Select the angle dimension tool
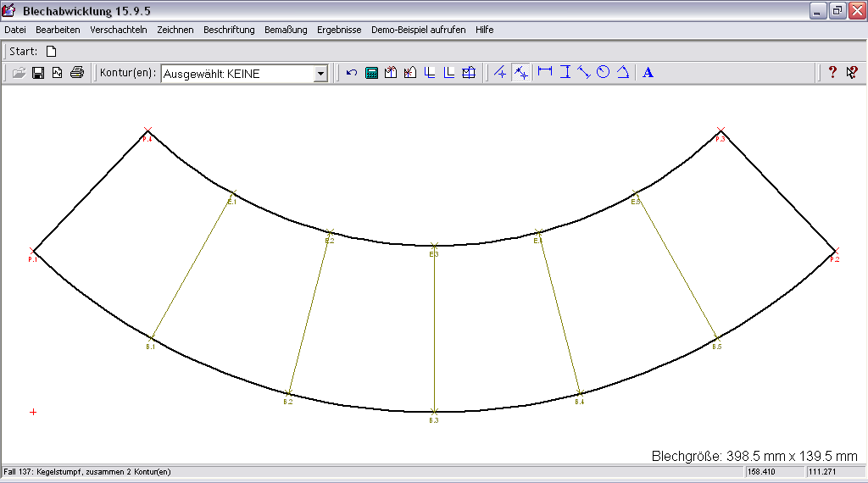The width and height of the screenshot is (868, 483). 622,72
